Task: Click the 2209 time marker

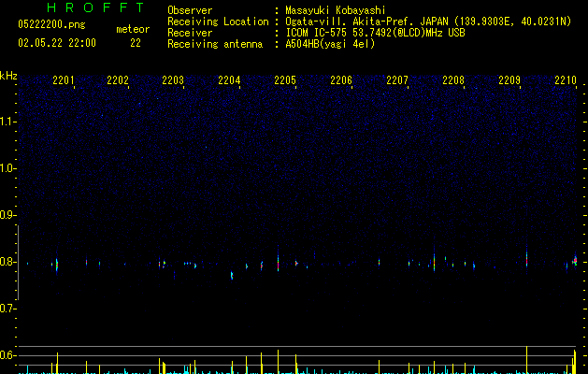Action: [509, 80]
